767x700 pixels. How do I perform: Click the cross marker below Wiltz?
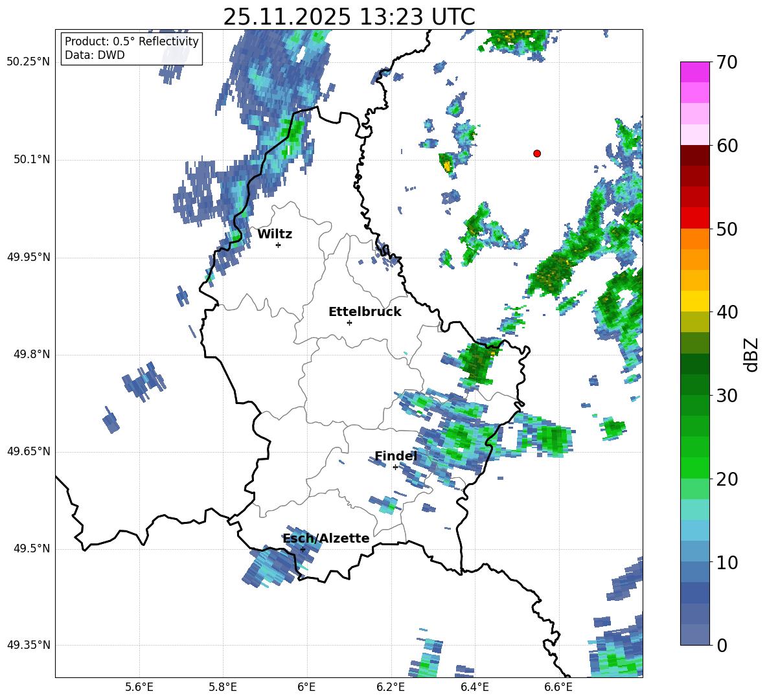click(x=279, y=245)
